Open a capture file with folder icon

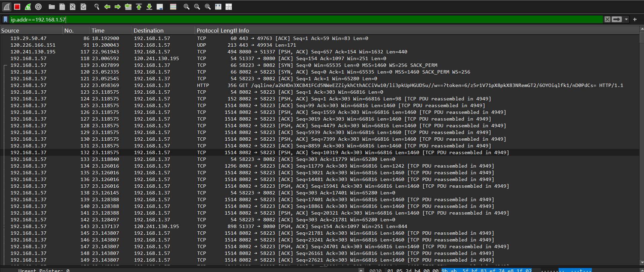click(51, 7)
